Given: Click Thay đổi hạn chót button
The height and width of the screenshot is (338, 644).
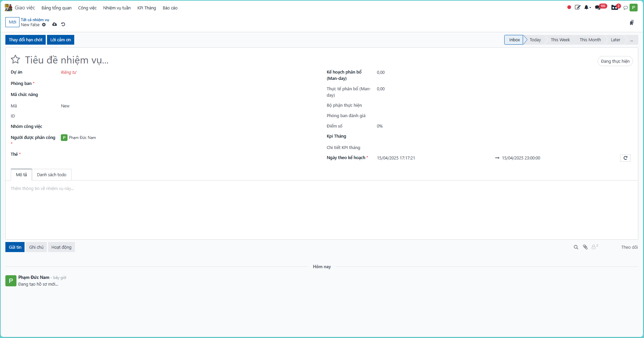Looking at the screenshot, I should tap(26, 40).
